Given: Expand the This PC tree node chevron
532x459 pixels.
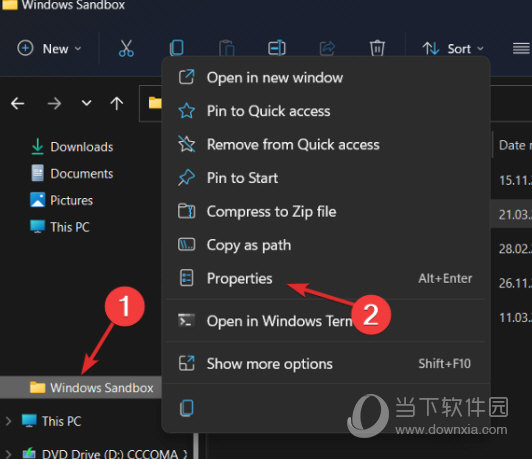Looking at the screenshot, I should [x=8, y=421].
